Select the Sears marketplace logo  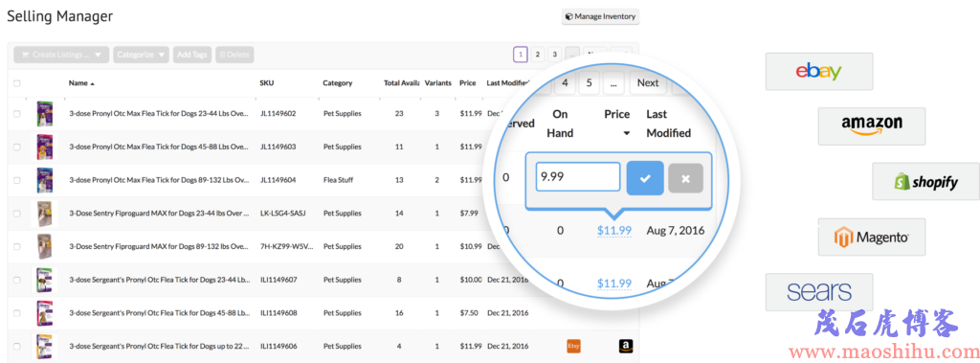coord(819,292)
